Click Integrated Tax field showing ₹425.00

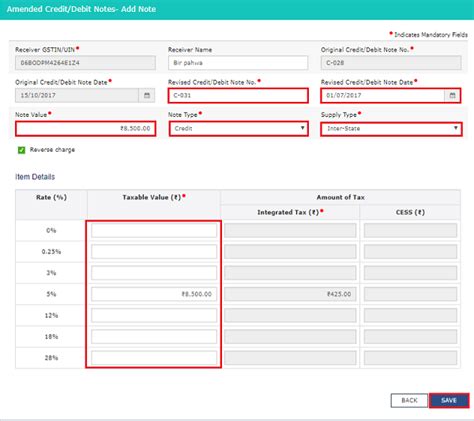tap(290, 294)
